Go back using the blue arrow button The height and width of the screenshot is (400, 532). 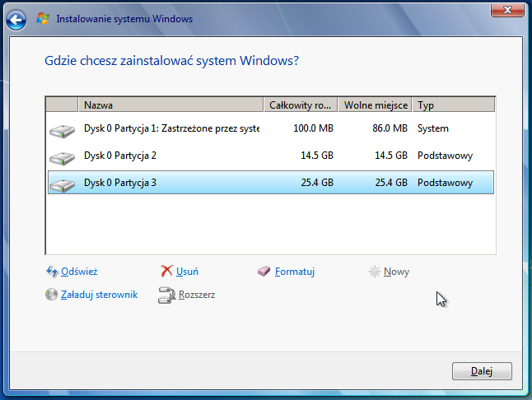[16, 20]
